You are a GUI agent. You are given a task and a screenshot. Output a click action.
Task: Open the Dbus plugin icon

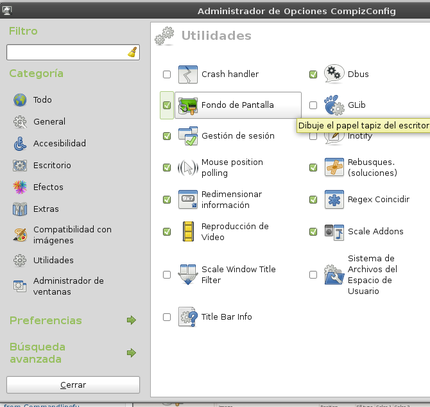[x=334, y=74]
